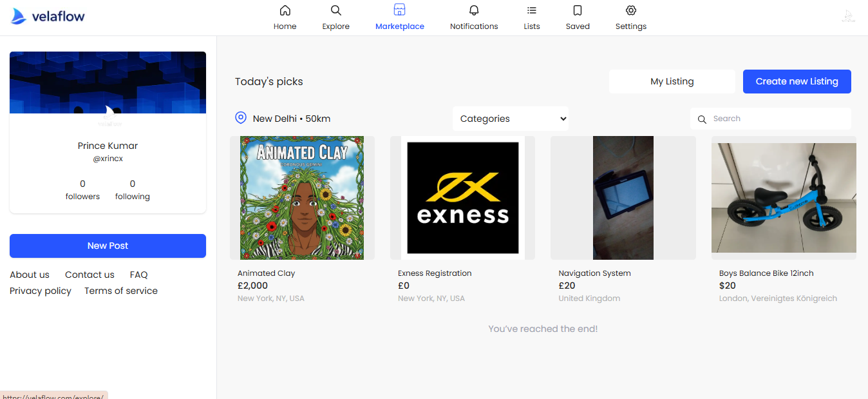Follow the Privacy policy link
The height and width of the screenshot is (399, 868).
click(x=41, y=291)
